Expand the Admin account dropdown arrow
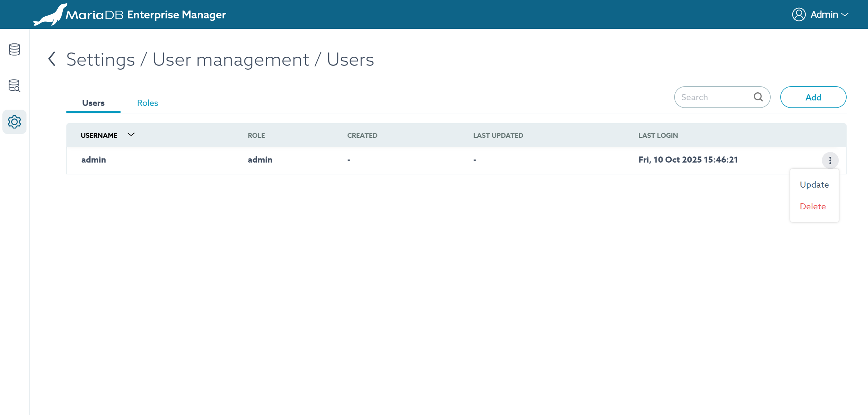The height and width of the screenshot is (415, 868). 845,15
